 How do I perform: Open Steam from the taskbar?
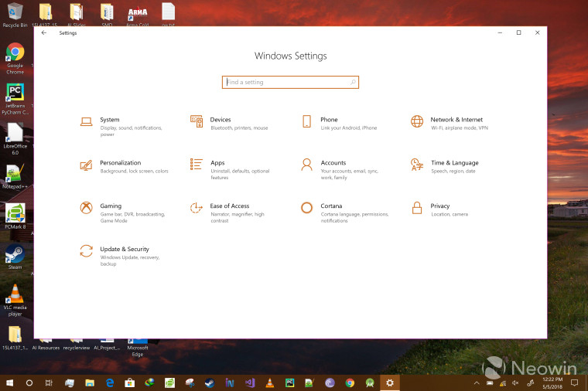[x=210, y=382]
